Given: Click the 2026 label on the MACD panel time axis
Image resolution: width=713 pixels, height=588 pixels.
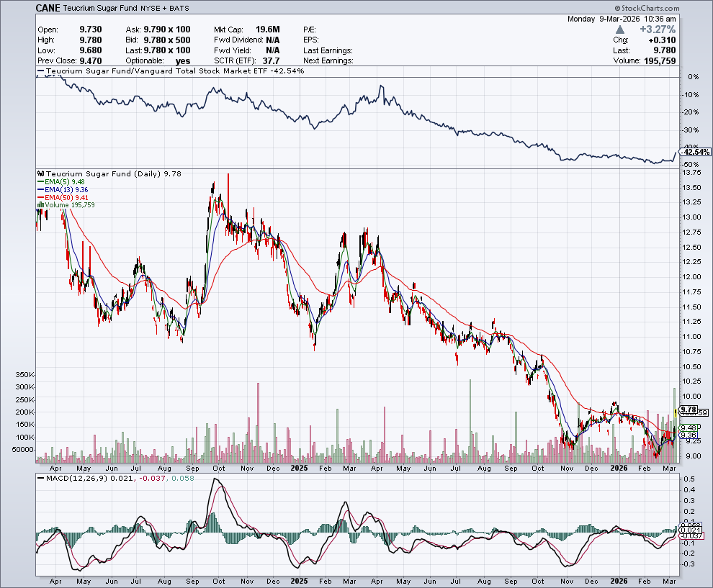Looking at the screenshot, I should tap(619, 582).
